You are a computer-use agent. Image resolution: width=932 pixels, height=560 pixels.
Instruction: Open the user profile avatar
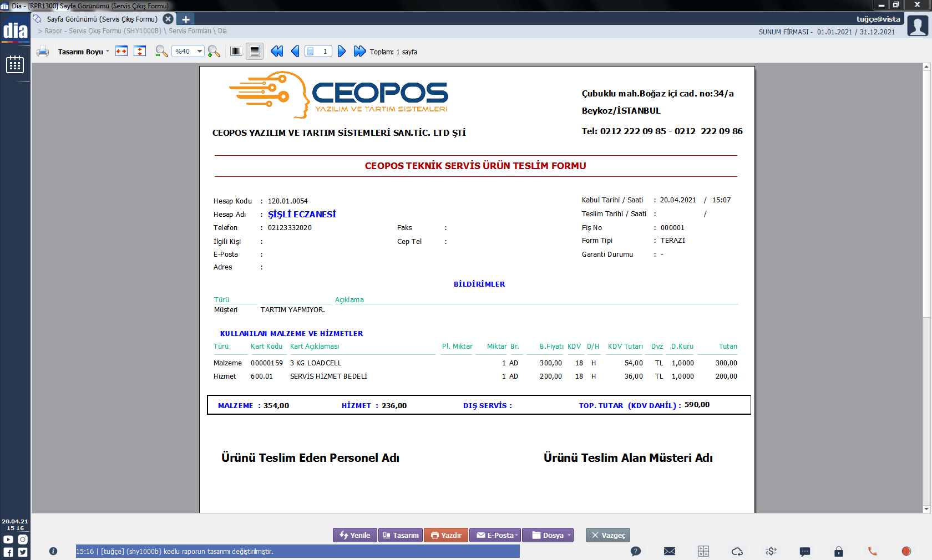click(x=918, y=26)
